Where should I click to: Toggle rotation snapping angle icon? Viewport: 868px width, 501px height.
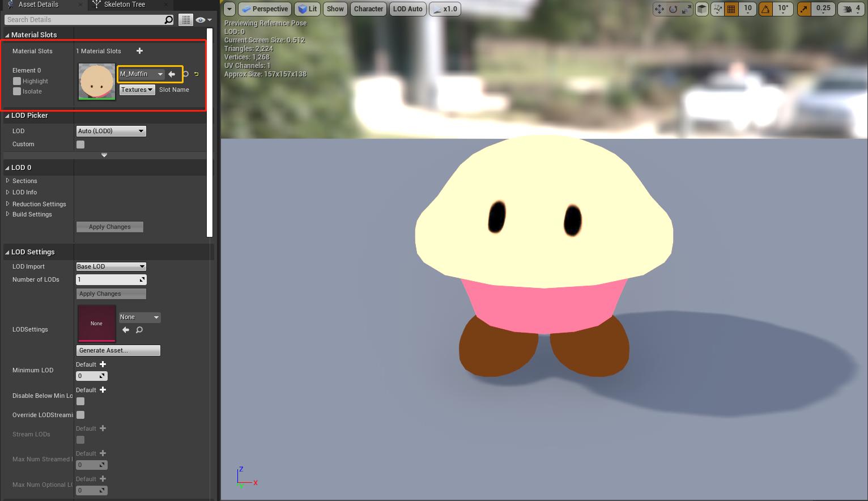point(766,9)
